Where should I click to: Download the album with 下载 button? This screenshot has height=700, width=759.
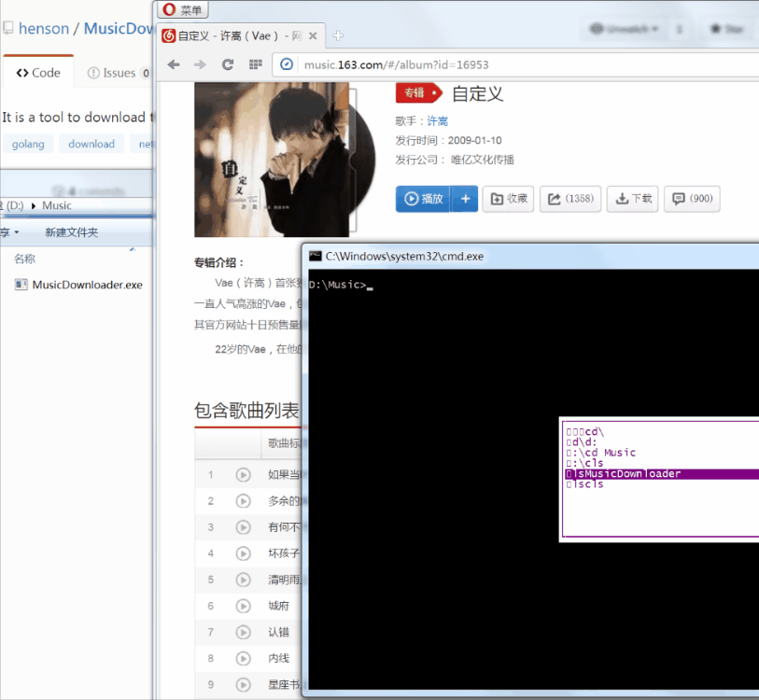tap(633, 199)
